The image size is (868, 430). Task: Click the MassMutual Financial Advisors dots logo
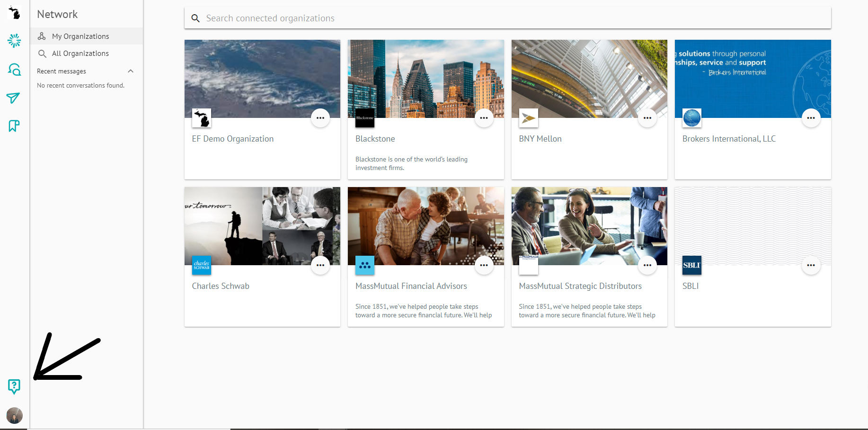point(365,265)
